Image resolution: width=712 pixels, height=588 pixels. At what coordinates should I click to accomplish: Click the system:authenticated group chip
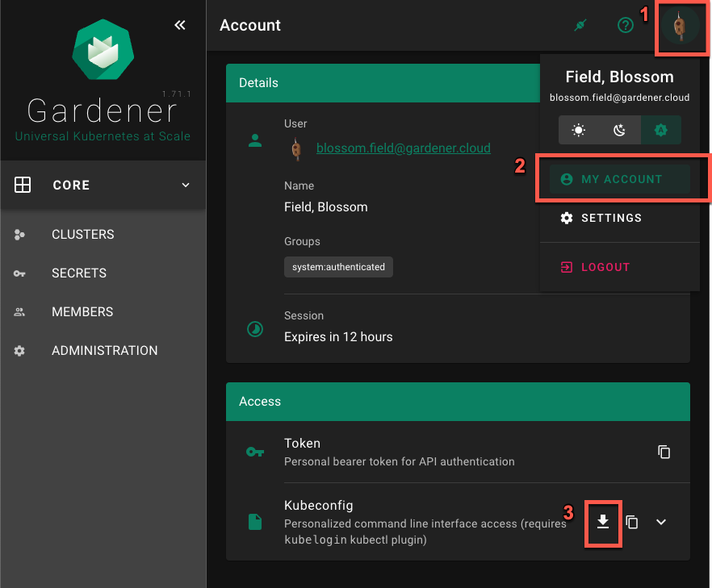[x=338, y=267]
